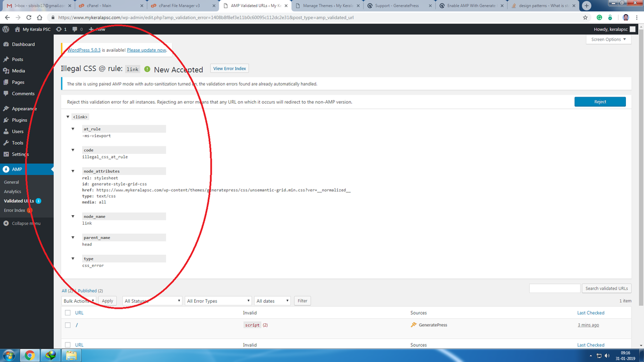Click the WordPress logo in admin bar
The height and width of the screenshot is (362, 644).
6,29
